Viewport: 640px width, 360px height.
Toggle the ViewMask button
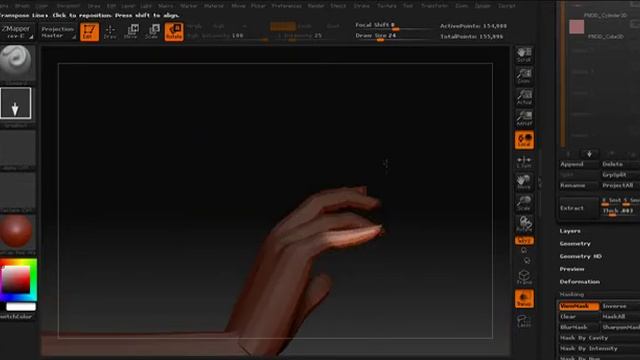579,306
